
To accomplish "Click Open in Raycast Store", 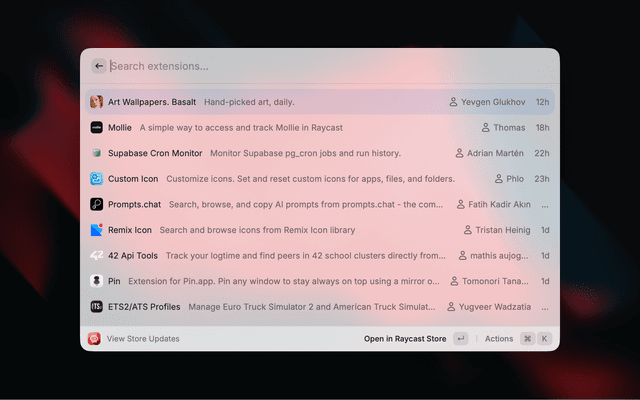I will coord(405,339).
